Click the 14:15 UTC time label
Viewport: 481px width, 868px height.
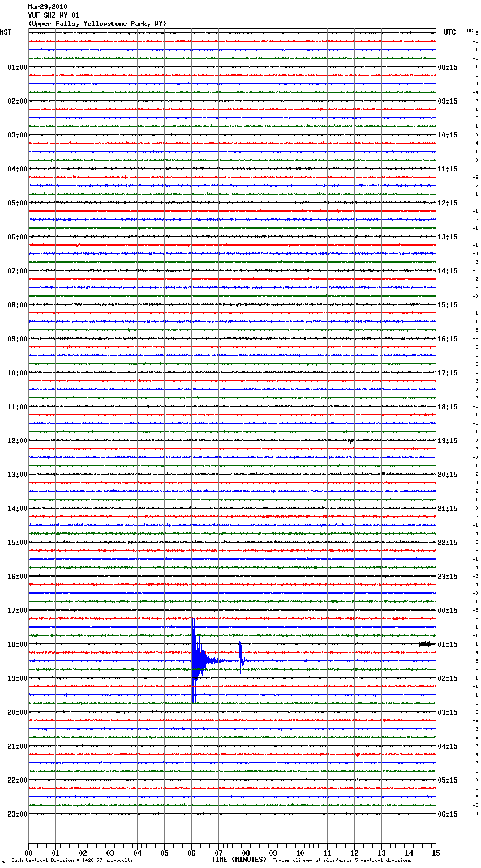point(448,271)
